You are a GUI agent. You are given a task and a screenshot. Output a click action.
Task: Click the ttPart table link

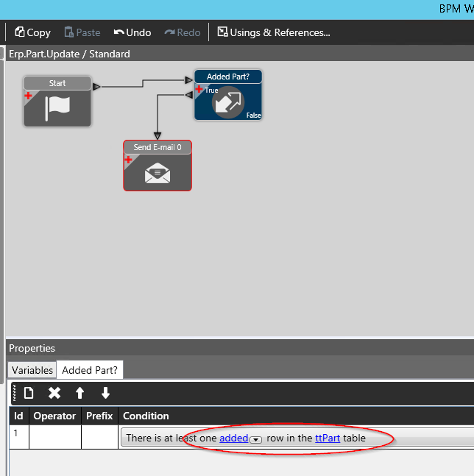click(328, 438)
